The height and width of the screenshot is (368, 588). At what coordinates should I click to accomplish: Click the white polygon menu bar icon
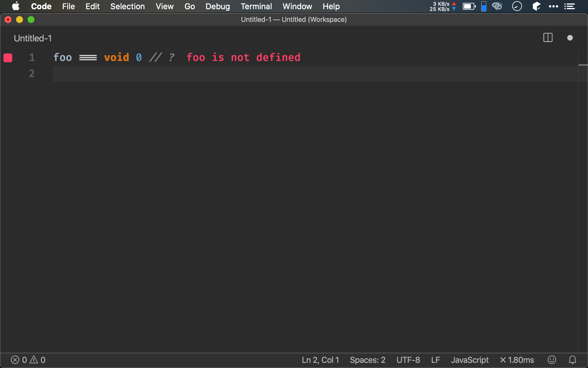pos(536,6)
